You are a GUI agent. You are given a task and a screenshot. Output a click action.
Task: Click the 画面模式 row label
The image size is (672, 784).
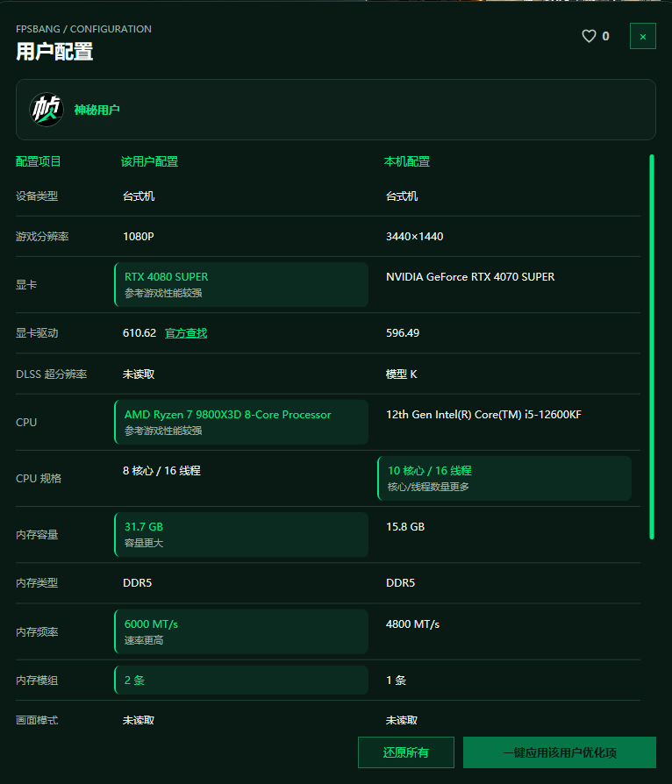[x=37, y=721]
